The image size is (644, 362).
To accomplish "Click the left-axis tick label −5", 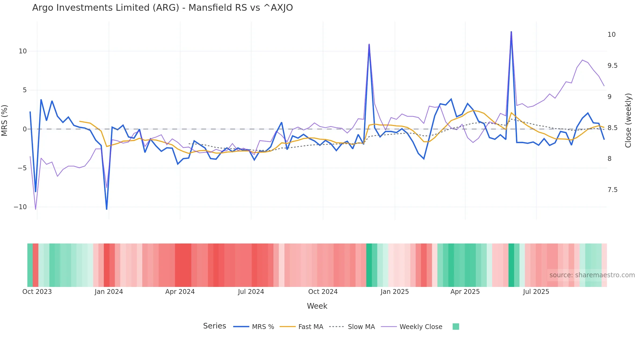I will (22, 168).
